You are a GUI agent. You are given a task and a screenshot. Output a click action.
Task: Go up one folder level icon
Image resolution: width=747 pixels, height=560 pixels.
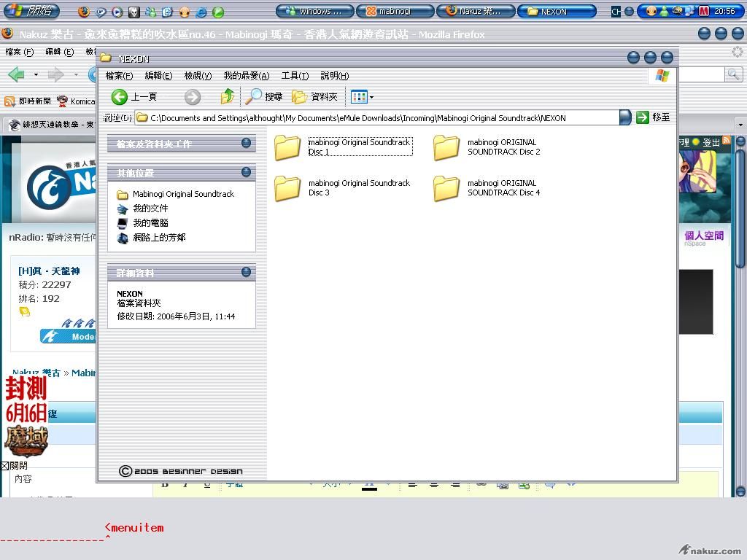click(228, 97)
